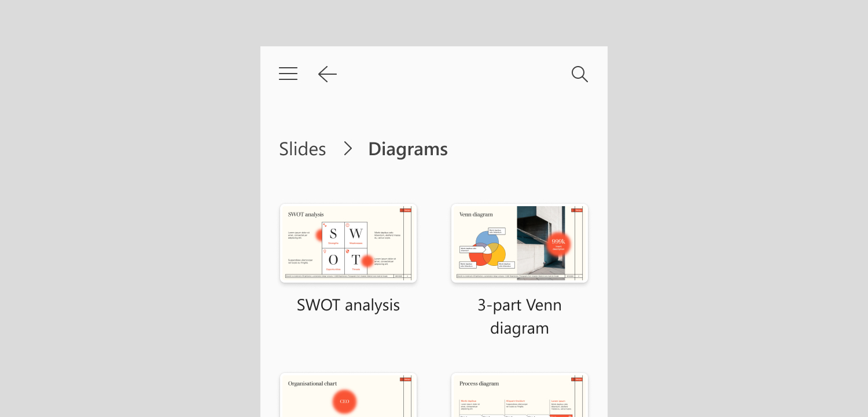The width and height of the screenshot is (868, 417).
Task: Open the Venn diagram slide thumbnail
Action: tap(520, 243)
